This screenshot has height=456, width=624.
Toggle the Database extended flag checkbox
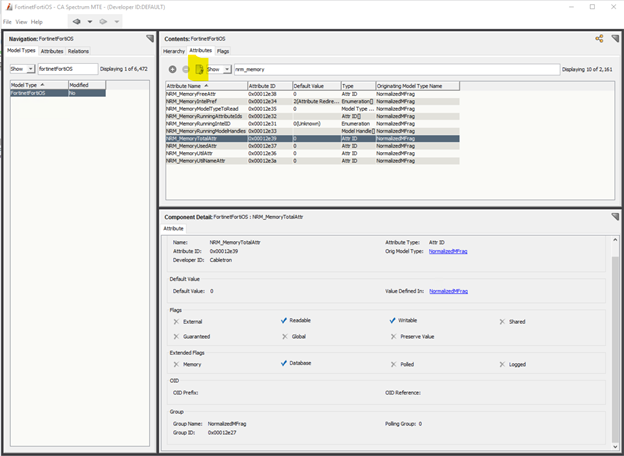coord(284,364)
